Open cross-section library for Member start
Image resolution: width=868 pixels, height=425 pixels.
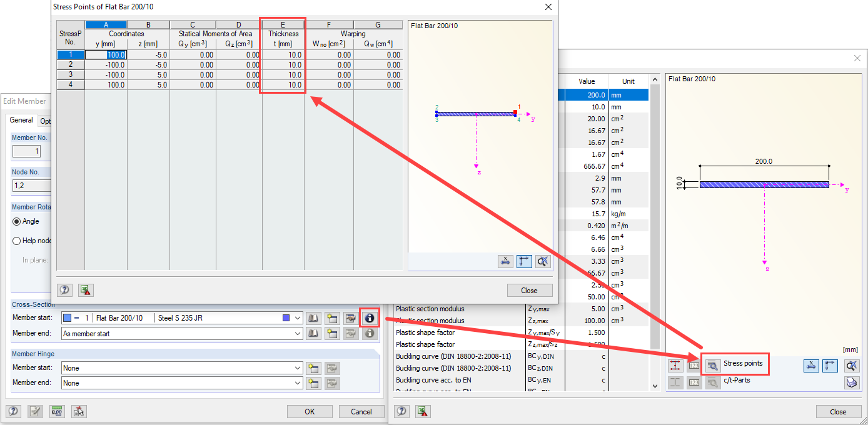pos(313,318)
